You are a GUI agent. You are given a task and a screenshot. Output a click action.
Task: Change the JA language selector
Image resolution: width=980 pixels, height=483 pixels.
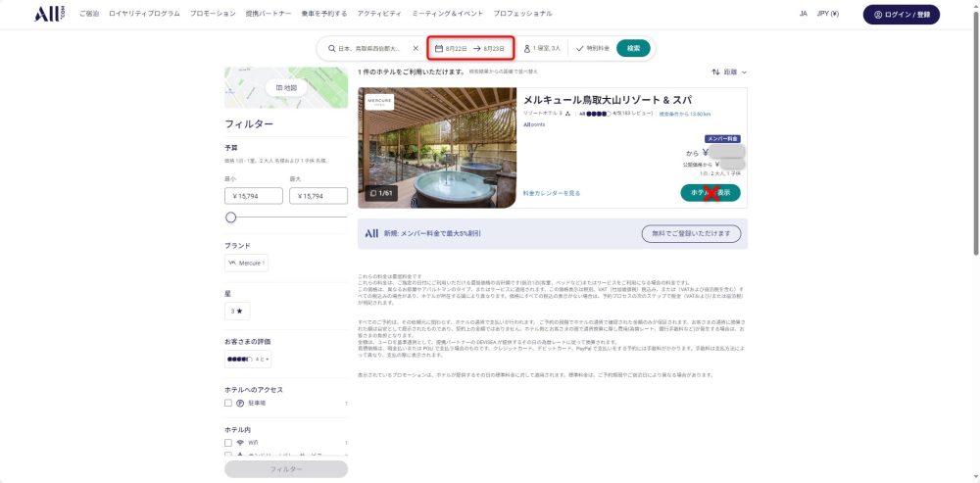click(x=804, y=14)
